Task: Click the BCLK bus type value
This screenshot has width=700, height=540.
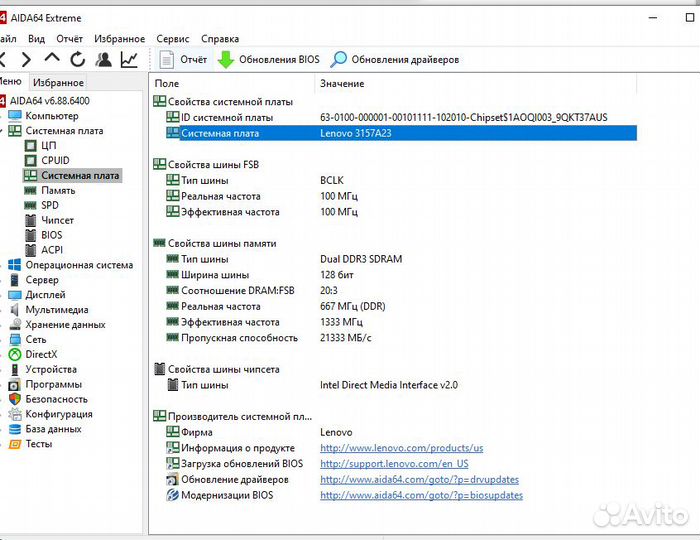Action: [332, 180]
